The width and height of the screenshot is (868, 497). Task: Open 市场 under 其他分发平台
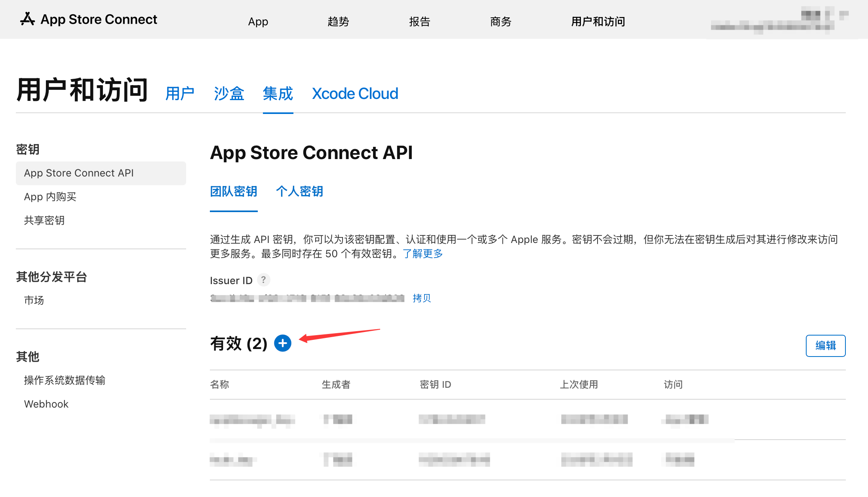point(34,300)
